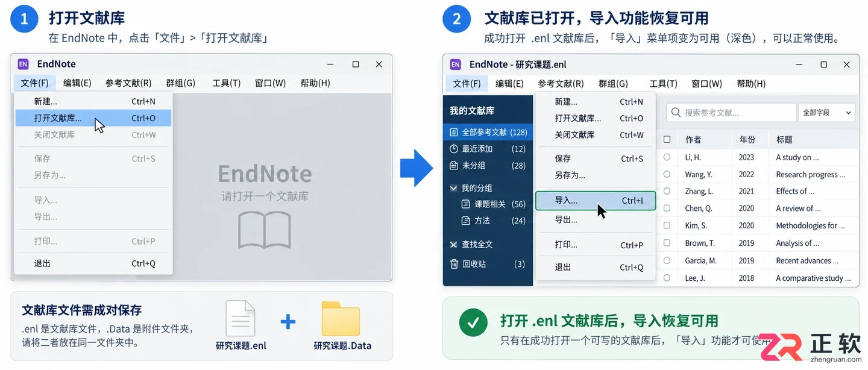Open 编辑(E) menu in the library-less EndNote window
This screenshot has height=370, width=868.
[x=77, y=83]
